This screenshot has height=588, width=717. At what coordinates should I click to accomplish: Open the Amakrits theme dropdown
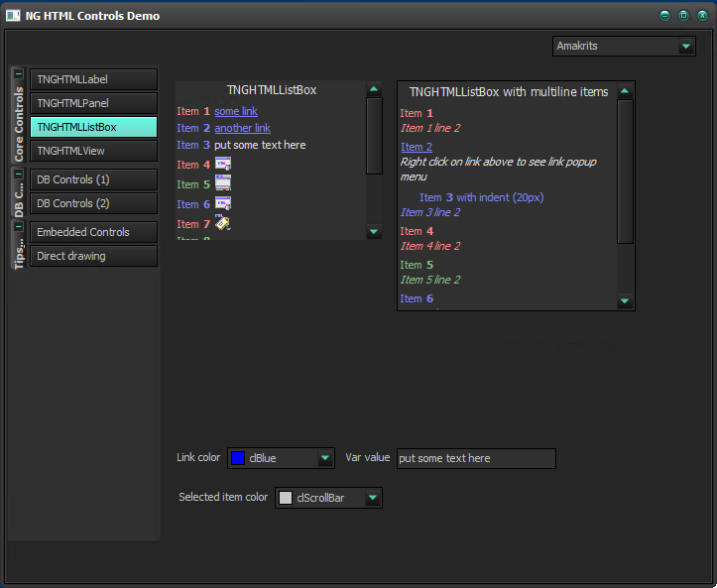click(686, 47)
